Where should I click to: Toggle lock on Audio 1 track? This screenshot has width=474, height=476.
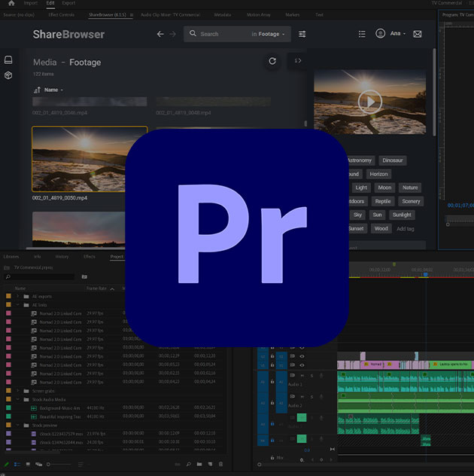pos(272,382)
